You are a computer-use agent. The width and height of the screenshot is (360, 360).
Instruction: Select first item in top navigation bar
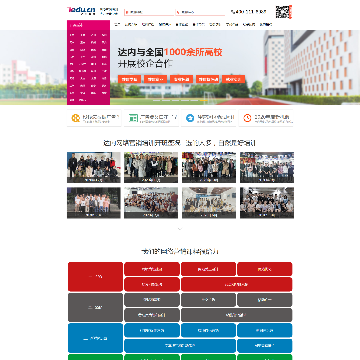point(117,24)
